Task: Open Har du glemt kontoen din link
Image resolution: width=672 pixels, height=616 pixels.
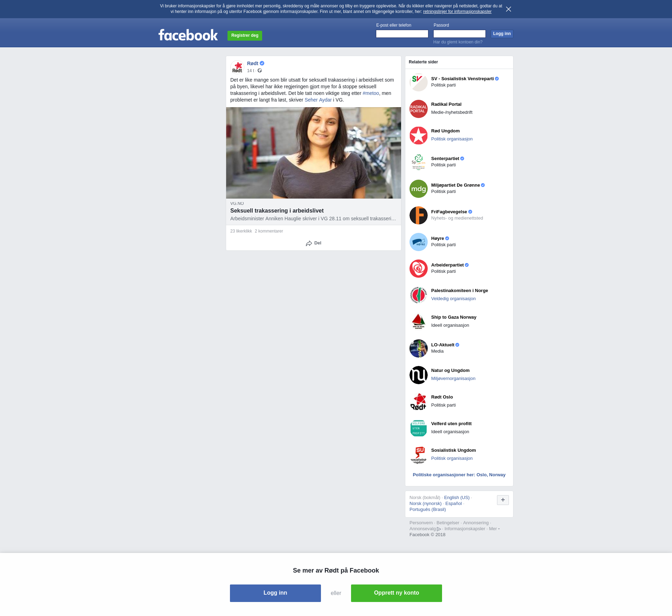Action: [x=458, y=42]
